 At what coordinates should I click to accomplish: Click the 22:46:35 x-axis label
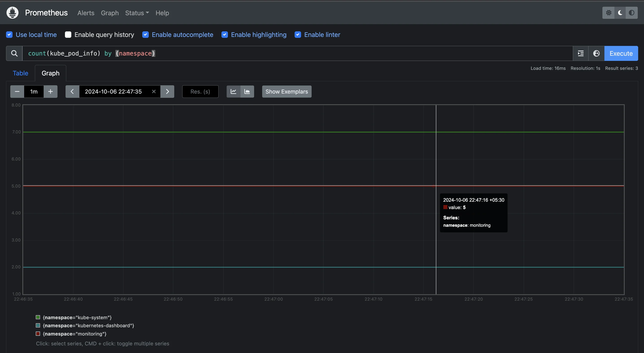pyautogui.click(x=23, y=299)
